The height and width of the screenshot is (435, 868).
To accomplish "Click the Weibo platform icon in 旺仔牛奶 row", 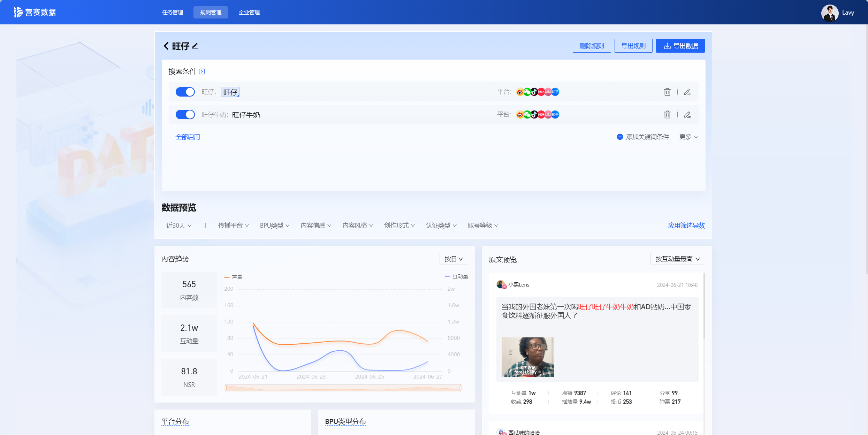I will [x=520, y=115].
